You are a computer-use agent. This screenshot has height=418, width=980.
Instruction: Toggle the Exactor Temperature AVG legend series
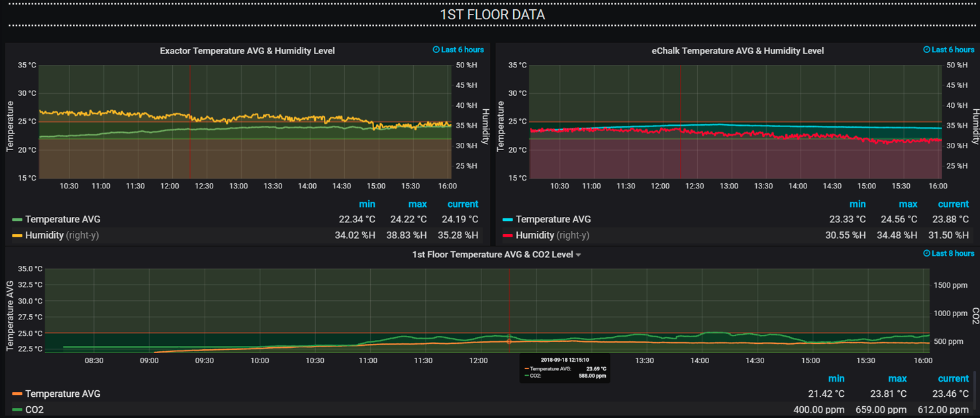pos(63,219)
